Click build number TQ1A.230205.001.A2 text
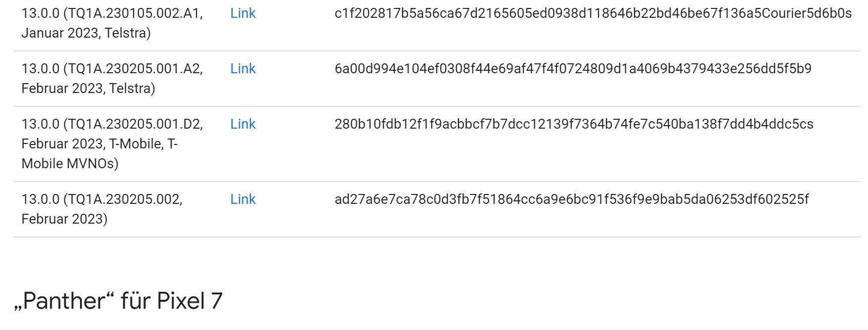This screenshot has width=868, height=330. (x=133, y=69)
